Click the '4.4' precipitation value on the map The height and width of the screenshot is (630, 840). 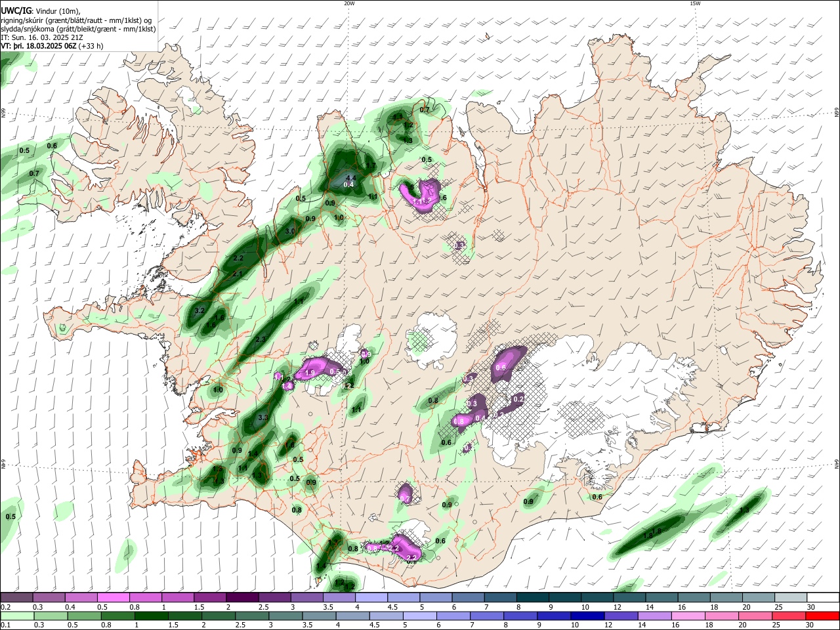(350, 178)
